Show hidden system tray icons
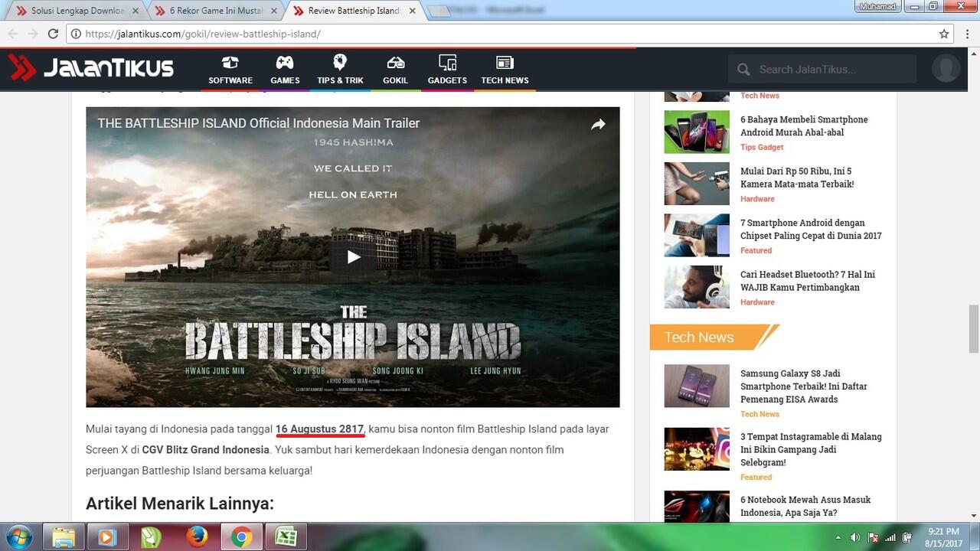 (x=838, y=537)
